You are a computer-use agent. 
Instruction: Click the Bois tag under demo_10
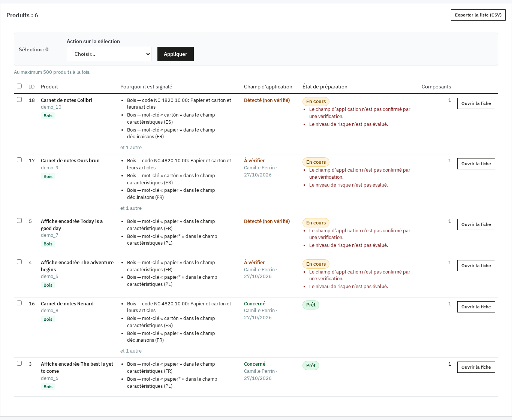click(48, 116)
